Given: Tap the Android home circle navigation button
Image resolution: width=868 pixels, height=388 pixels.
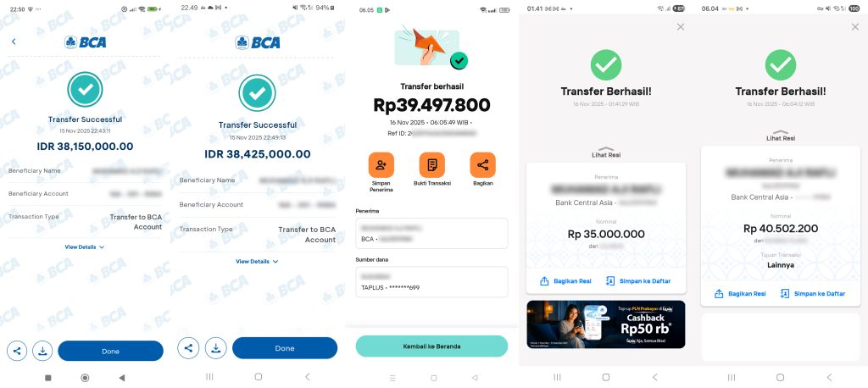Looking at the screenshot, I should tap(85, 378).
